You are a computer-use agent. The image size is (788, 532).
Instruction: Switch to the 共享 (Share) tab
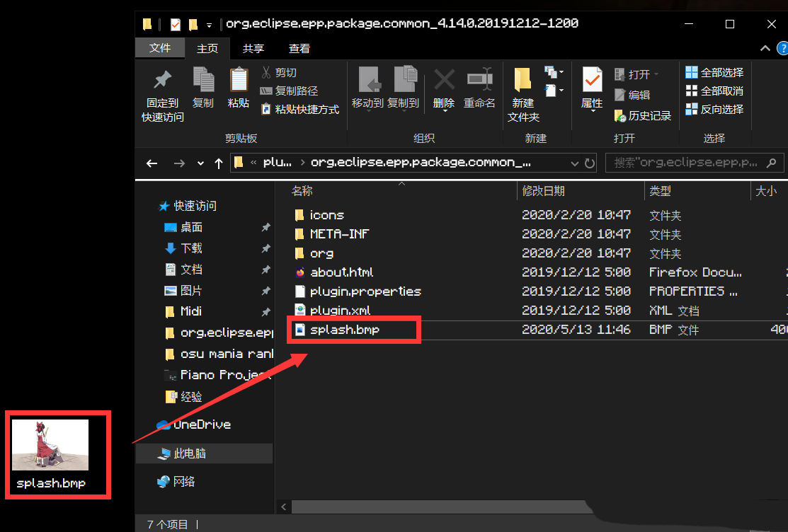coord(253,48)
